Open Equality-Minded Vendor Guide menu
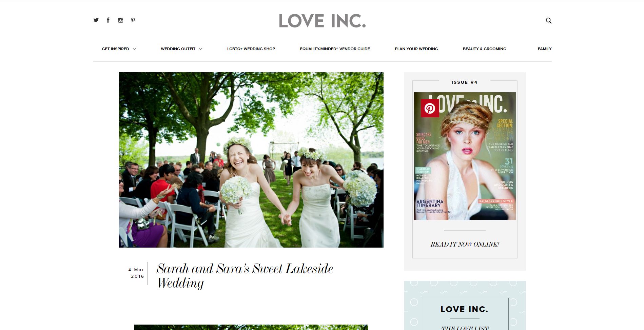The image size is (644, 330). [x=335, y=49]
